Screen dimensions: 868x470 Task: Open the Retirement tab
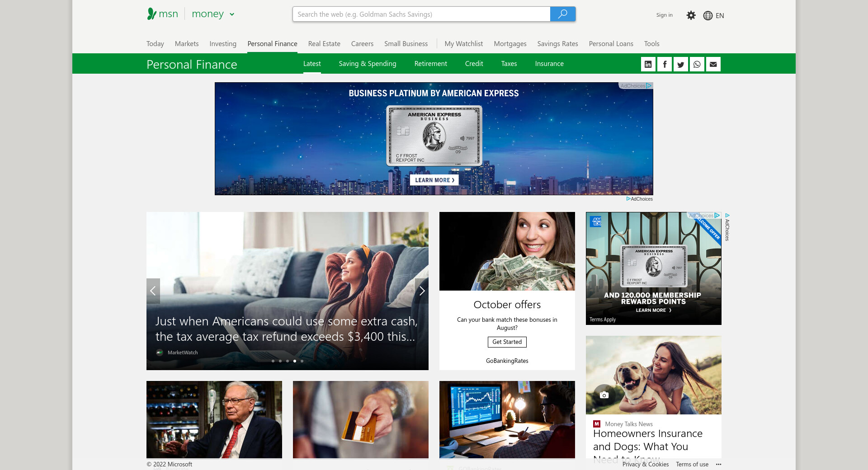click(430, 64)
